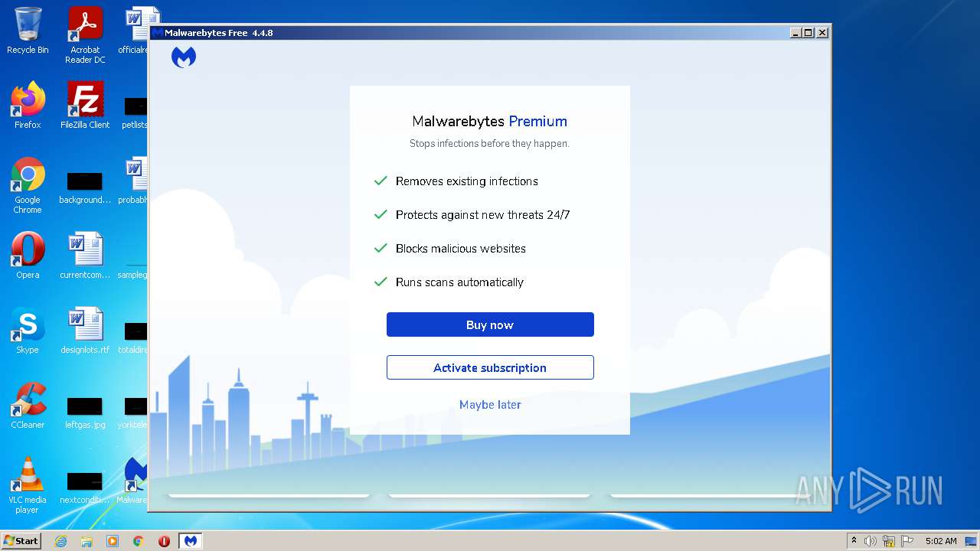The image size is (980, 551).
Task: Click 'Runs scans automatically' text
Action: pos(459,282)
